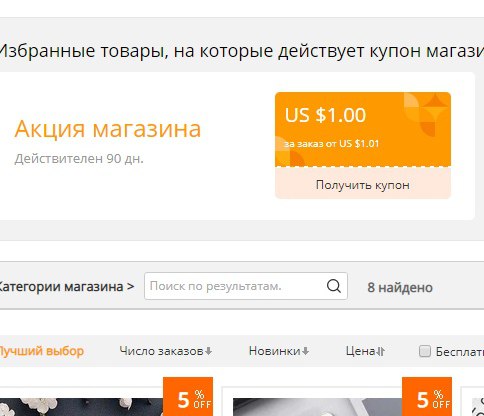Click the Цена sort arrows icon

(x=381, y=351)
